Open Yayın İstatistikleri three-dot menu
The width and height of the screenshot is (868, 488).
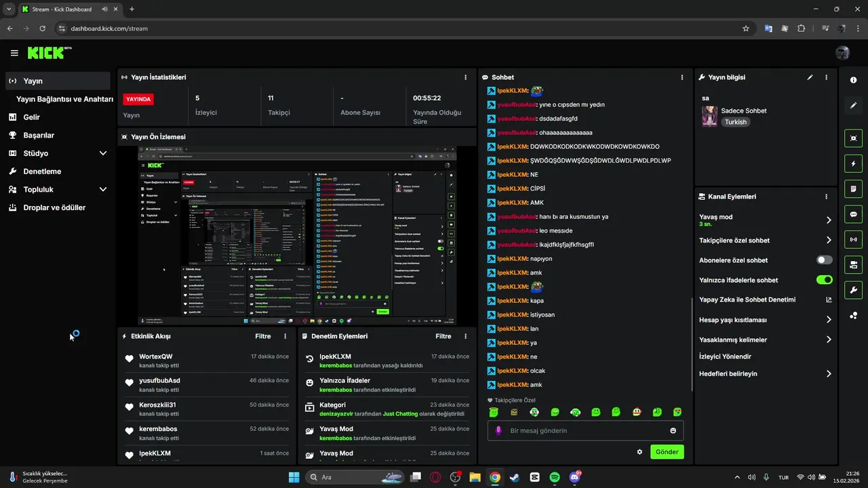coord(465,77)
